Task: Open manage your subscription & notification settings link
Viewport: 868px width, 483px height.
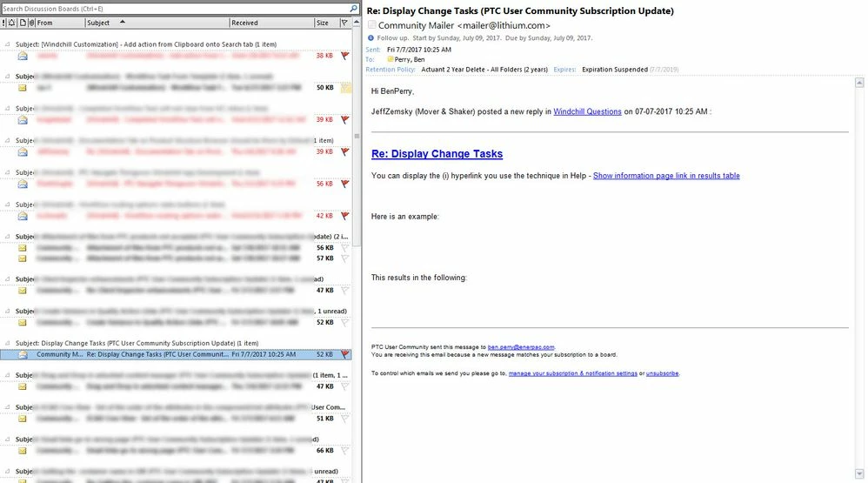Action: point(572,373)
